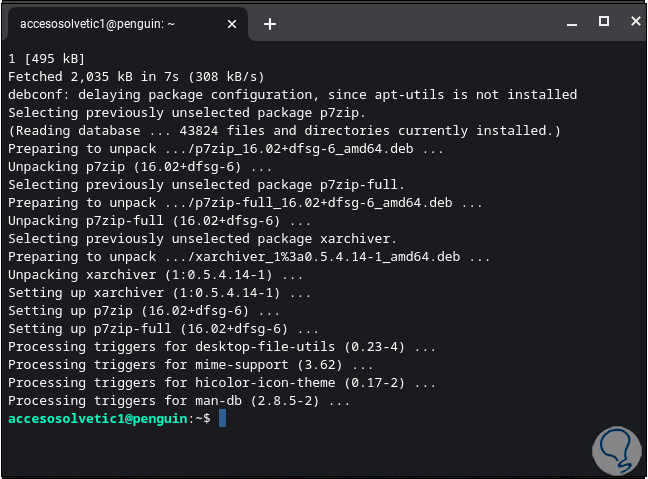Image resolution: width=648 pixels, height=479 pixels.
Task: Click the terminal cursor block at prompt
Action: [222, 418]
